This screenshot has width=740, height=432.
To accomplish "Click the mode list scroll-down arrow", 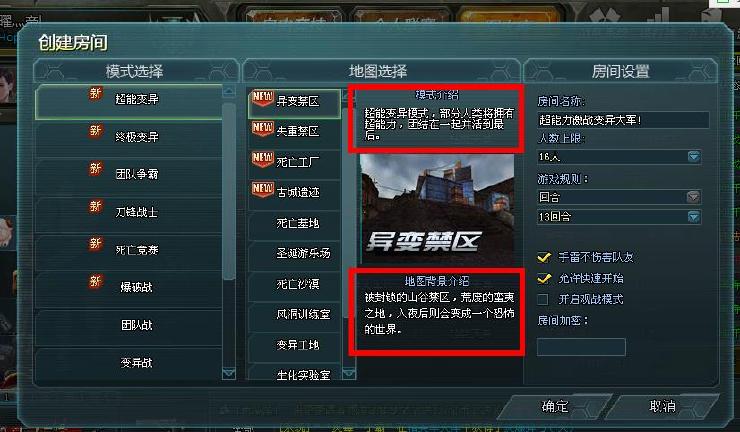I will pos(229,374).
